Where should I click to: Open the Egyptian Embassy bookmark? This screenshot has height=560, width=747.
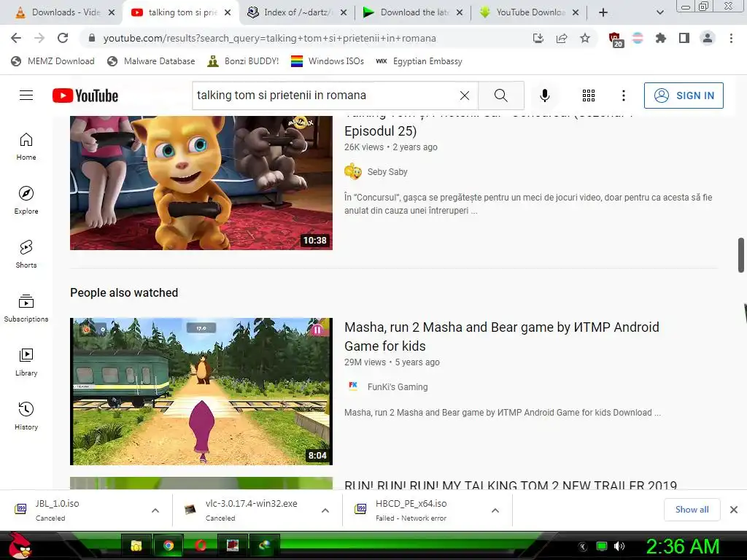419,61
